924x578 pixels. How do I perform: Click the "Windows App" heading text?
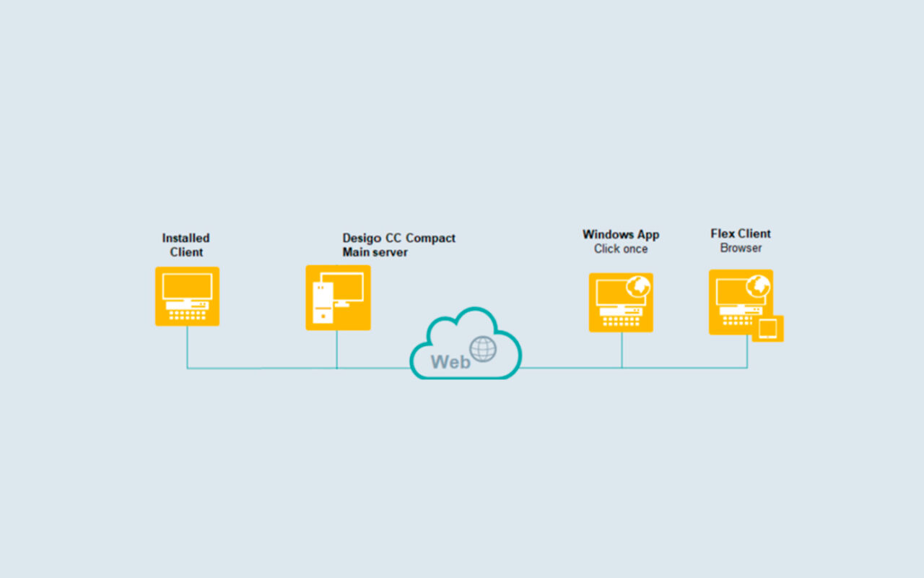[621, 235]
